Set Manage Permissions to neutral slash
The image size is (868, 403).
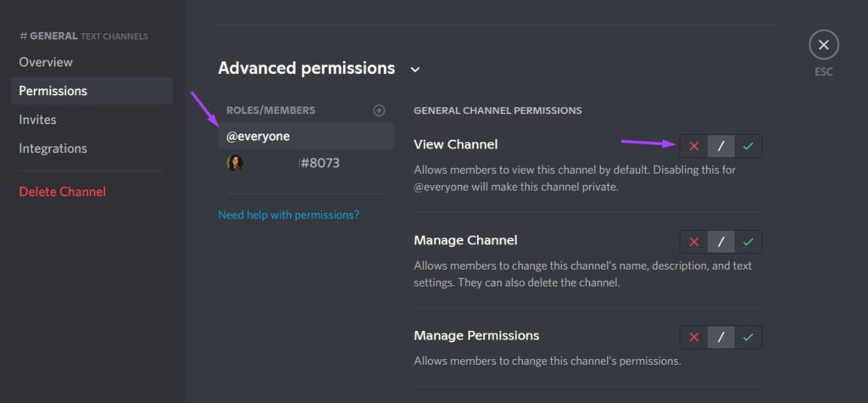tap(721, 337)
